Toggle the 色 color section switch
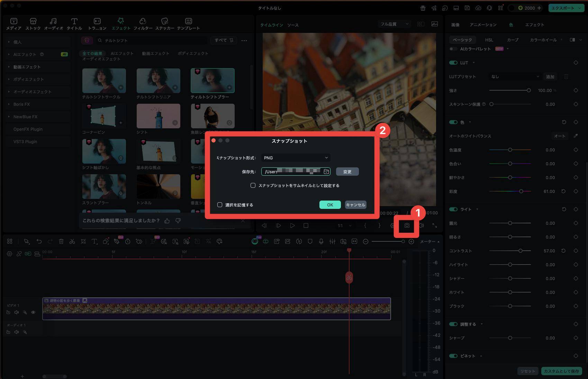This screenshot has width=588, height=379. pyautogui.click(x=453, y=122)
